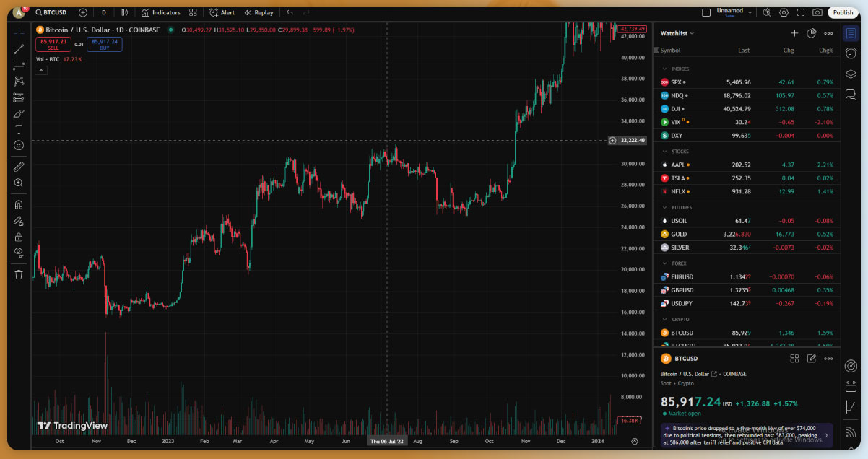Collapse the CRYPTO section
Image resolution: width=868 pixels, height=459 pixels.
coord(664,319)
